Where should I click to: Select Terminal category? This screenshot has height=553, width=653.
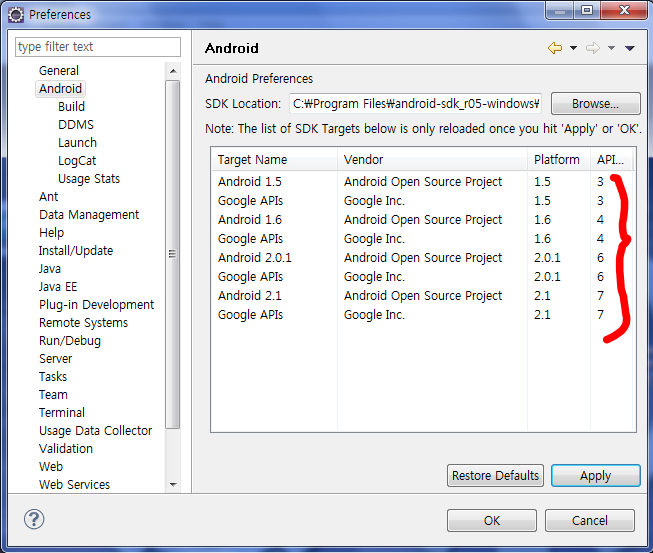tap(62, 413)
